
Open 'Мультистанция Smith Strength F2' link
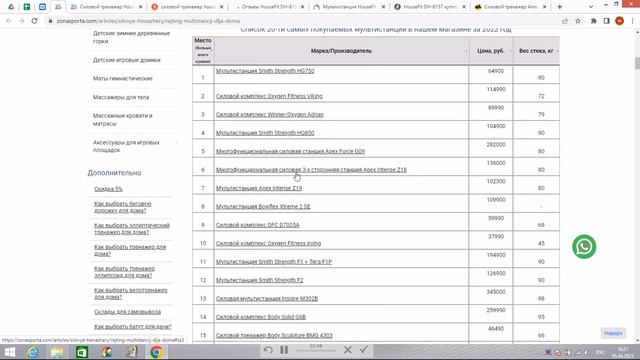(x=260, y=280)
